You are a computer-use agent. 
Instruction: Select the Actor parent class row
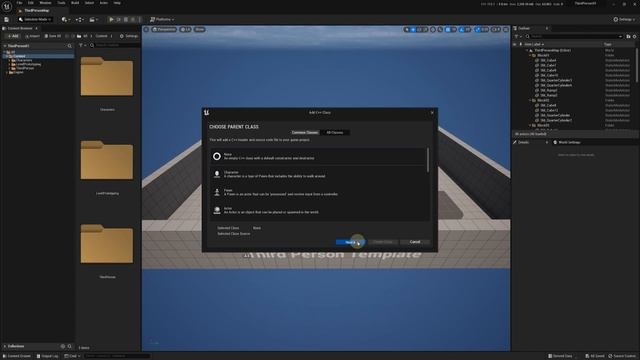coord(319,210)
